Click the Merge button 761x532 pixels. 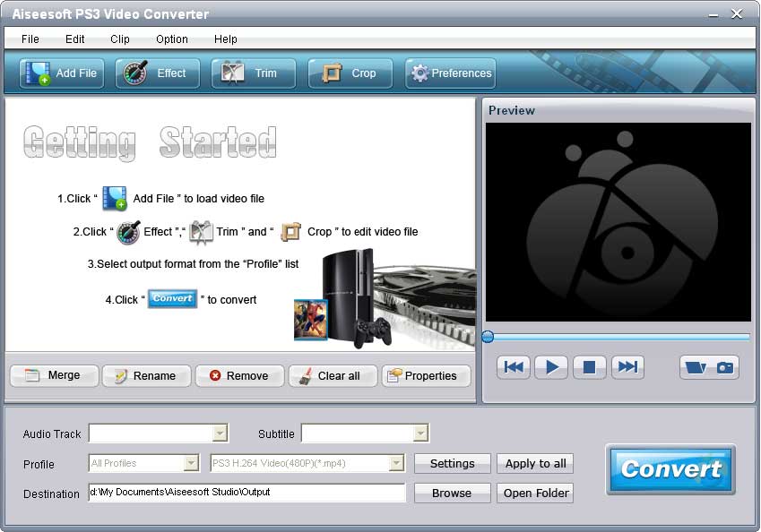tap(55, 376)
